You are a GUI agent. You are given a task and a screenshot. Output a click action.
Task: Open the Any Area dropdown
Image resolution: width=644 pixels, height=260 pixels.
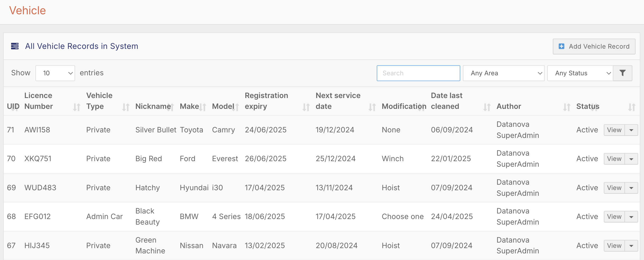[504, 73]
